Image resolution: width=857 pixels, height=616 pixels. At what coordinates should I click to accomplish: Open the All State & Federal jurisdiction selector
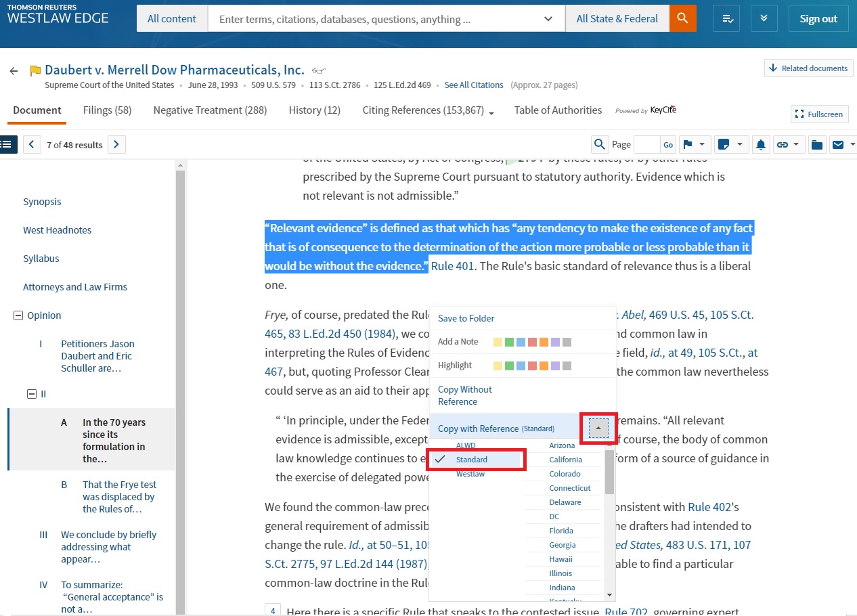617,19
